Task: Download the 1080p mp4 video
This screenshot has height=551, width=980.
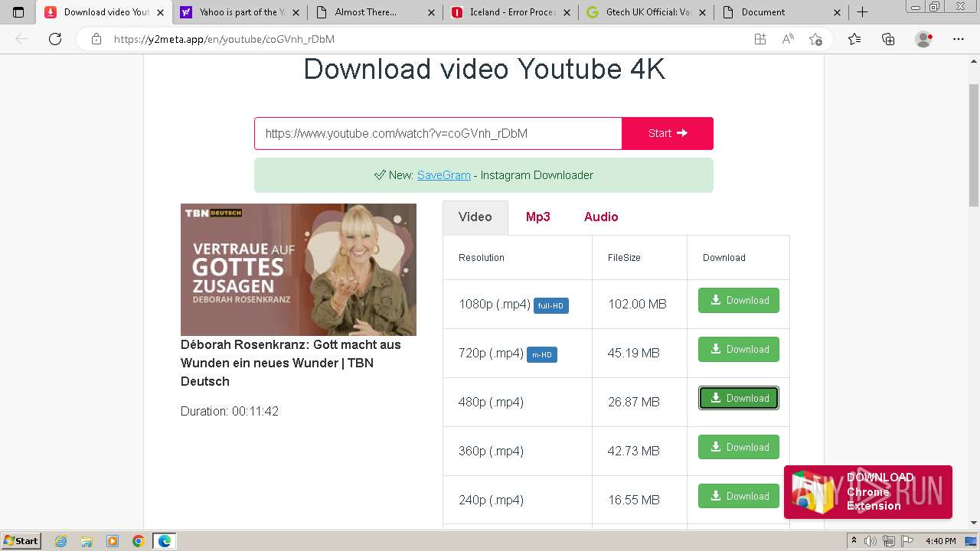Action: [739, 301]
